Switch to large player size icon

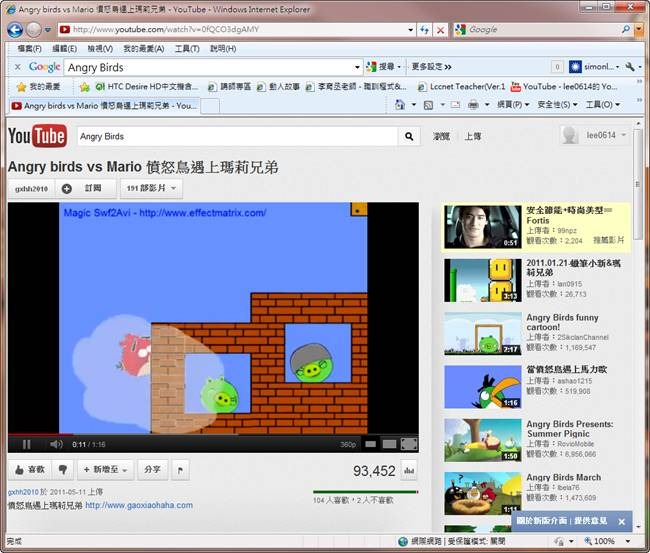tap(389, 444)
